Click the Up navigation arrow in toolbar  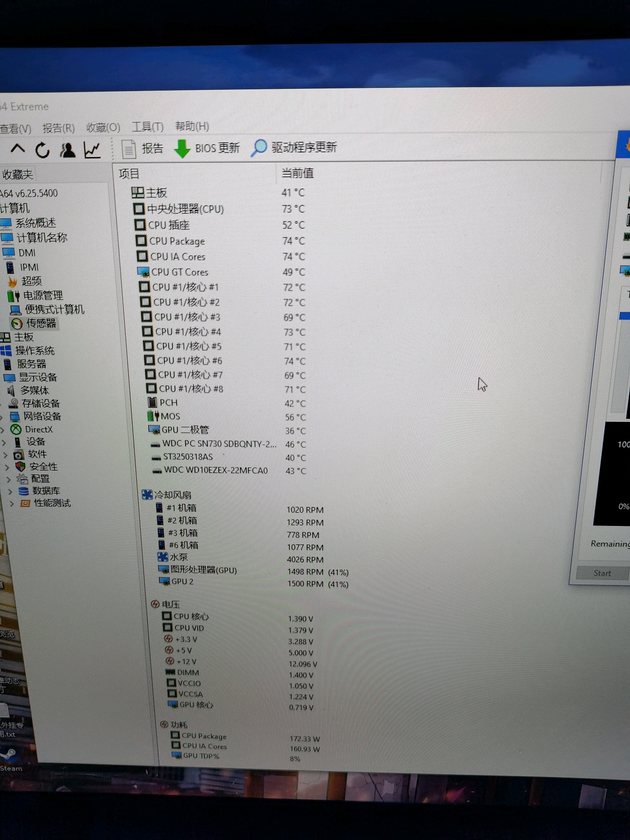[x=18, y=149]
